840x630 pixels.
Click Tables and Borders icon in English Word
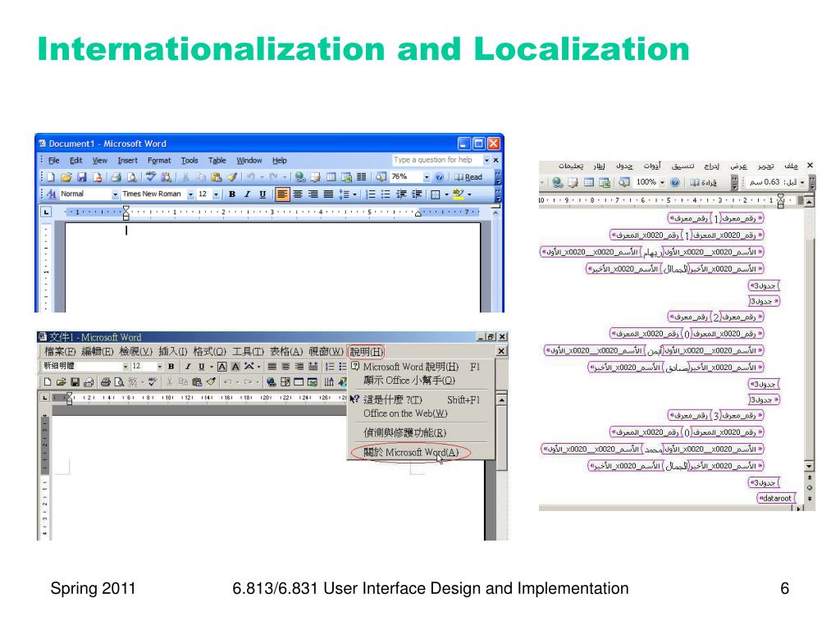click(x=316, y=177)
